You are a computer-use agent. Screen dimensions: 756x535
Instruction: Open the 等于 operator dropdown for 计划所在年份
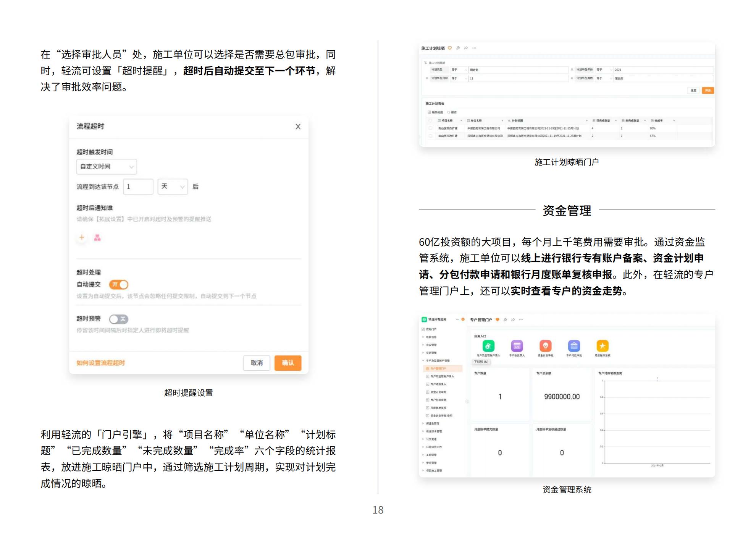(x=604, y=70)
